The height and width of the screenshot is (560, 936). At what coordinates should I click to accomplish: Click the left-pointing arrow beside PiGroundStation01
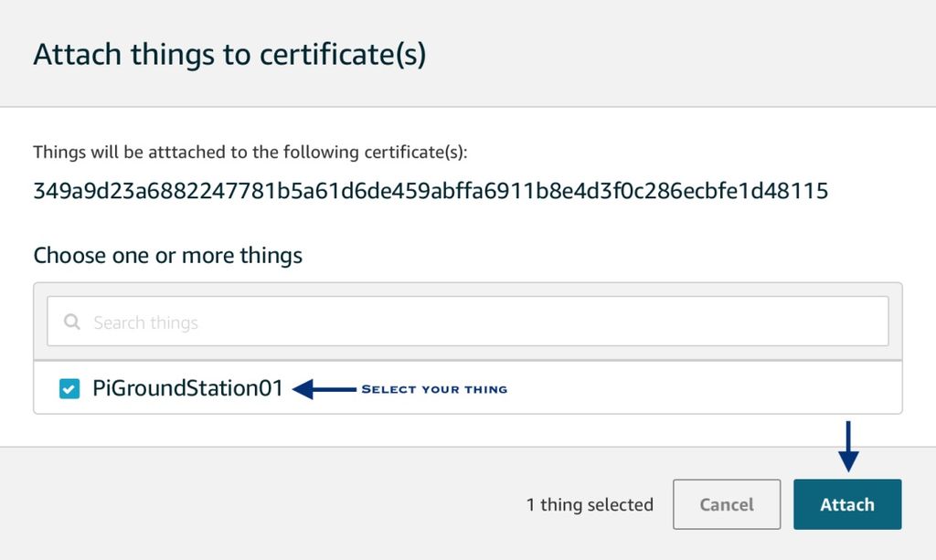[324, 389]
